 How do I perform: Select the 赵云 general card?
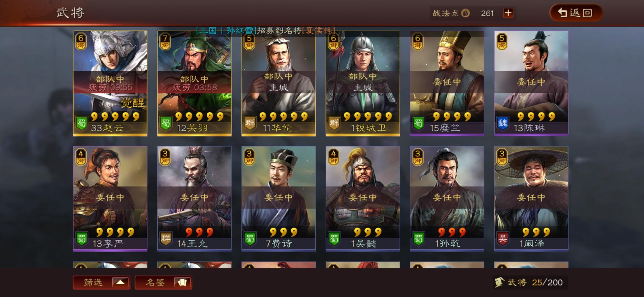click(x=110, y=83)
